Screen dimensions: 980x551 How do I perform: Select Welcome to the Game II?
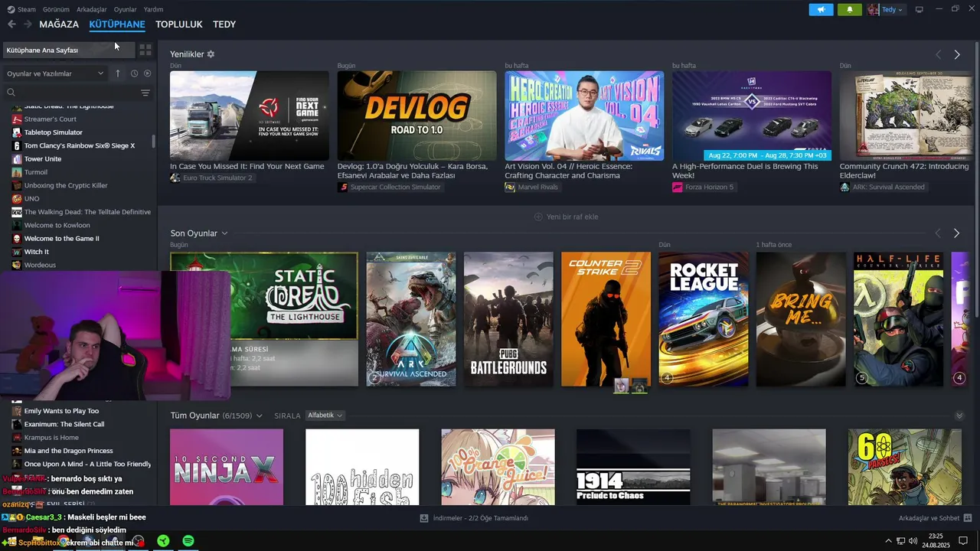click(61, 238)
